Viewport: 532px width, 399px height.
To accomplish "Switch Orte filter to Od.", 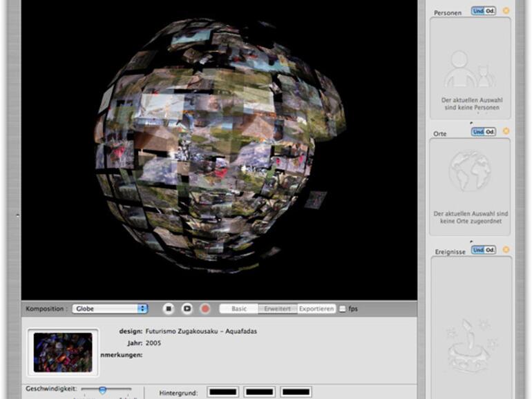I will coord(490,131).
